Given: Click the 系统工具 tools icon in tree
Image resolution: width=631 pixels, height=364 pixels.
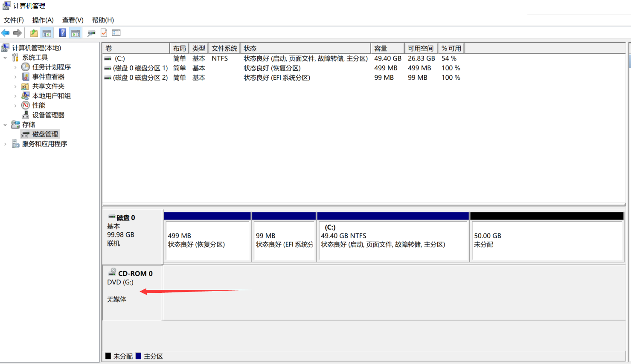Looking at the screenshot, I should (15, 58).
